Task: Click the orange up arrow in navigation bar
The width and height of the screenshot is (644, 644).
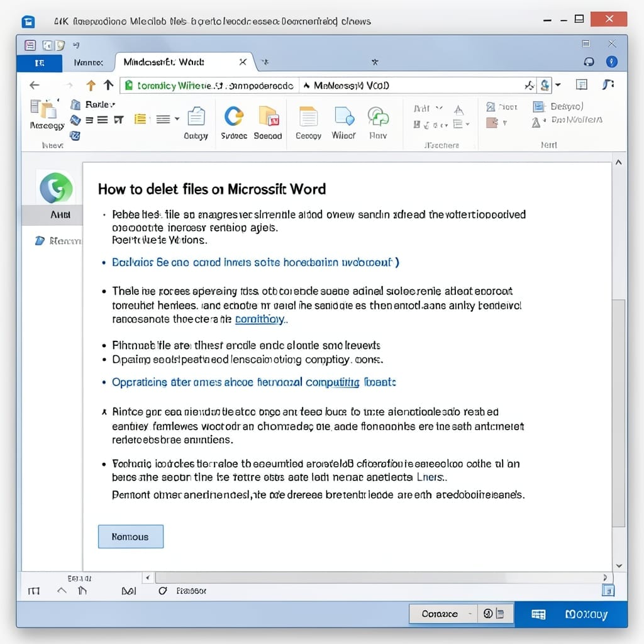Action: [x=91, y=85]
